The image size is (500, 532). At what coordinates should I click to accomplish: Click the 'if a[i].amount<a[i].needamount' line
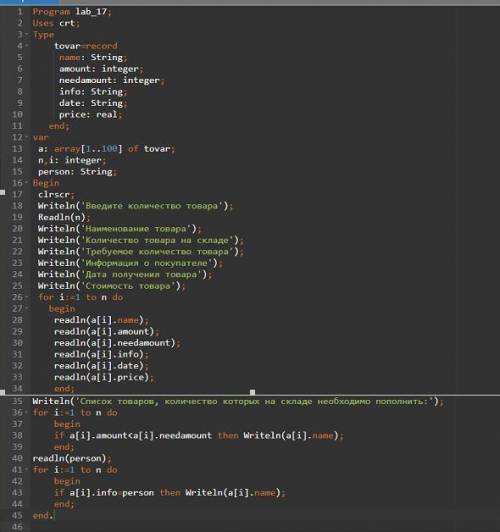199,435
